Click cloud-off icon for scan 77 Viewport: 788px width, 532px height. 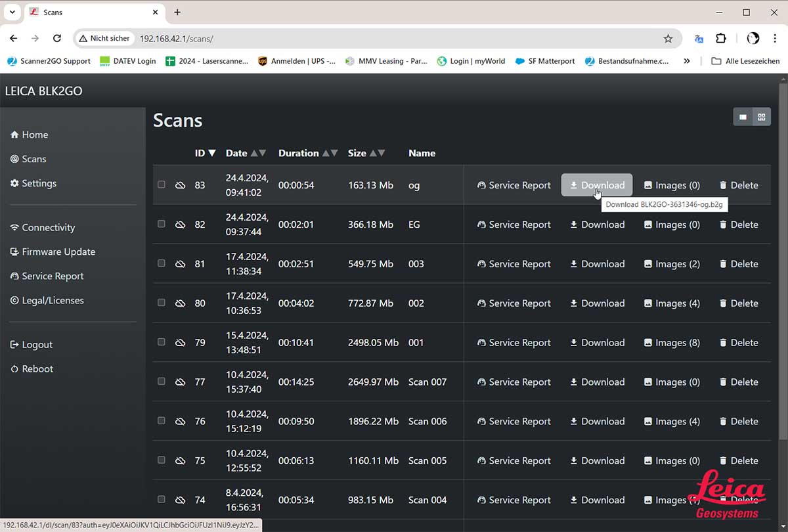point(180,382)
